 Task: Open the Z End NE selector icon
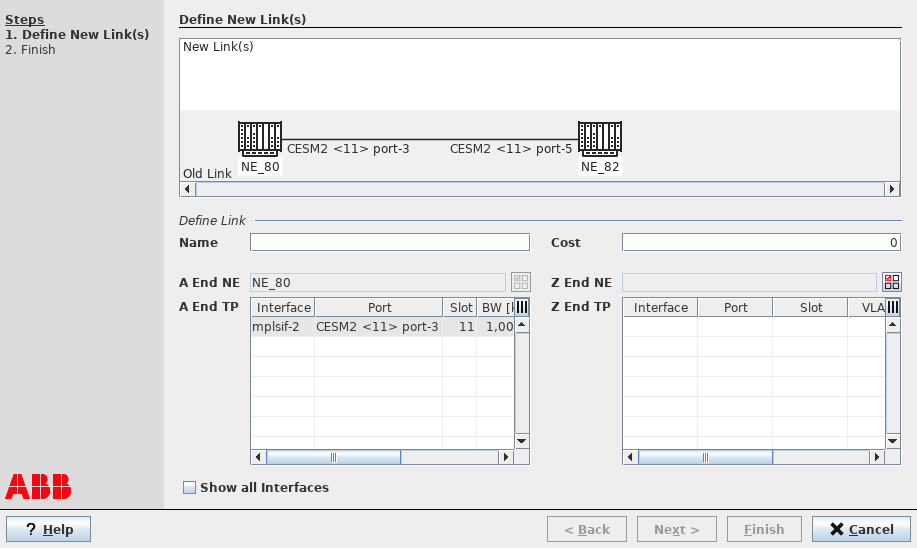[x=892, y=282]
